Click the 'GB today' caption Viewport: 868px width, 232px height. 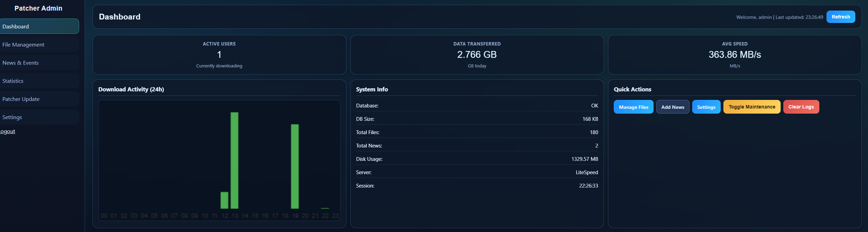(x=477, y=66)
